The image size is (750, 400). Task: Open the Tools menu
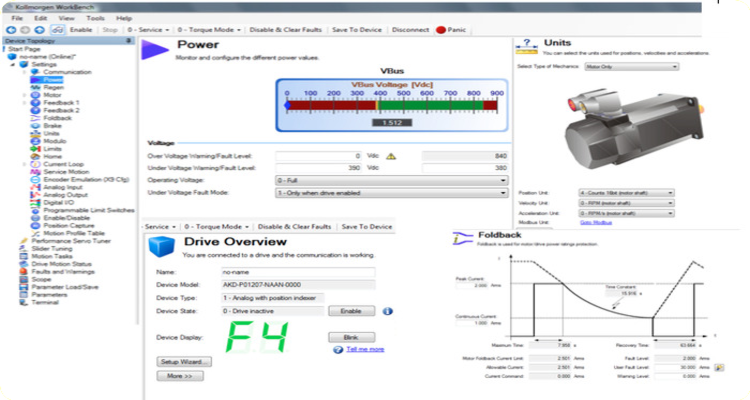coord(95,18)
